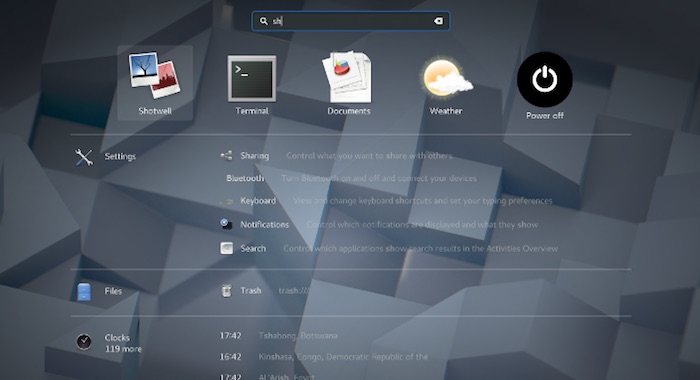Select the Search settings result

pyautogui.click(x=389, y=248)
